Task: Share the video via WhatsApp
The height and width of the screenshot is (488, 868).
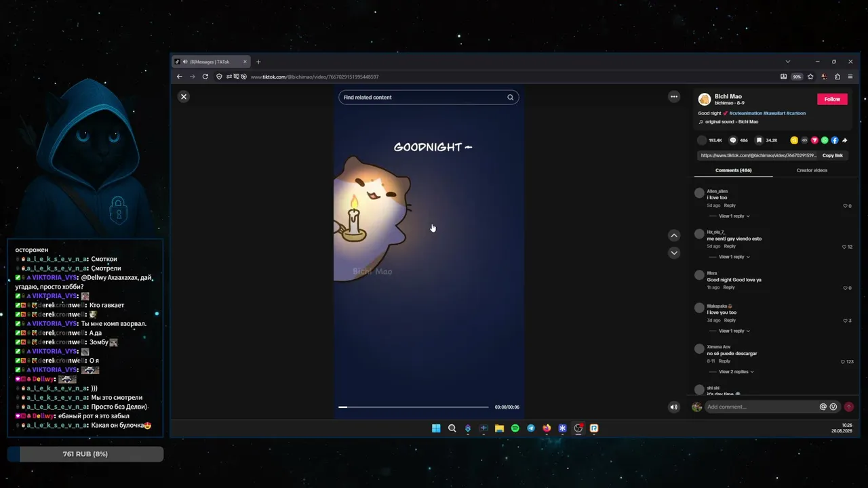Action: 825,140
